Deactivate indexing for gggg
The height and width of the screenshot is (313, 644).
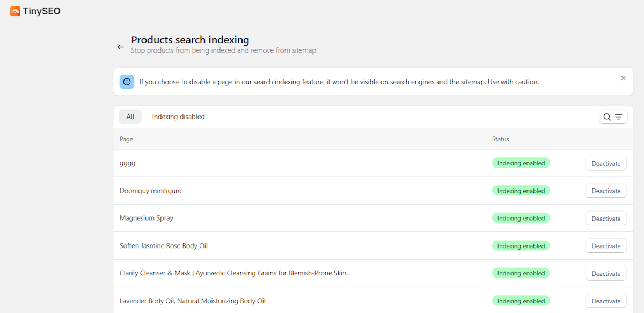606,163
